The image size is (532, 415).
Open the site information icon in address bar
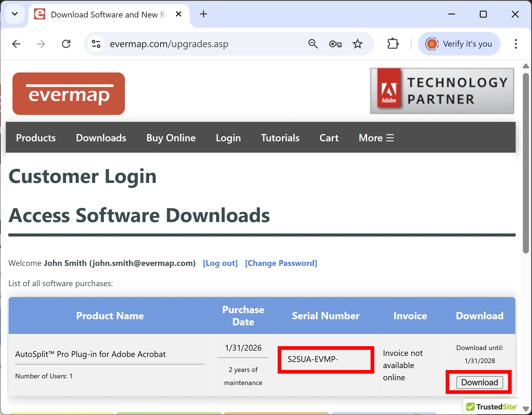(96, 44)
